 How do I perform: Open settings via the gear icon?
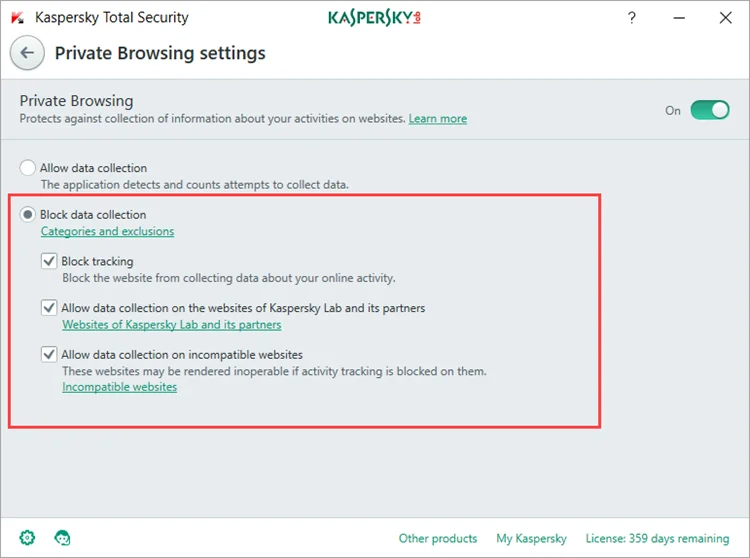pos(27,537)
